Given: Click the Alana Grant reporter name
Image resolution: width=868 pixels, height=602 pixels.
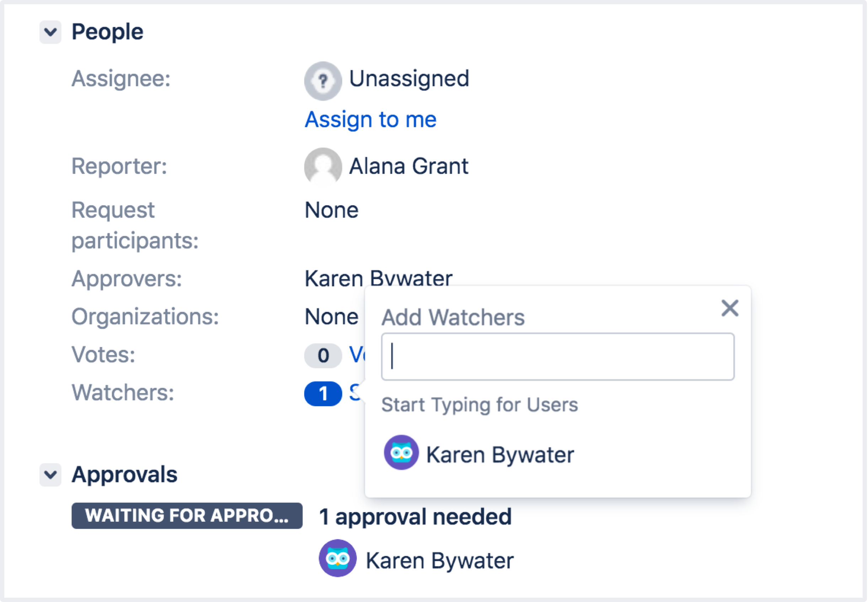Looking at the screenshot, I should [x=408, y=166].
